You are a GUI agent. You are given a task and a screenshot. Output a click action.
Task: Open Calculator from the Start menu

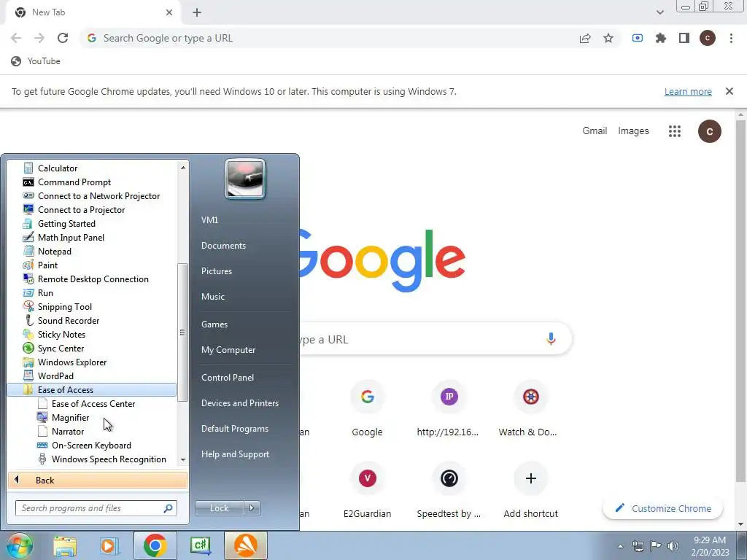tap(57, 168)
